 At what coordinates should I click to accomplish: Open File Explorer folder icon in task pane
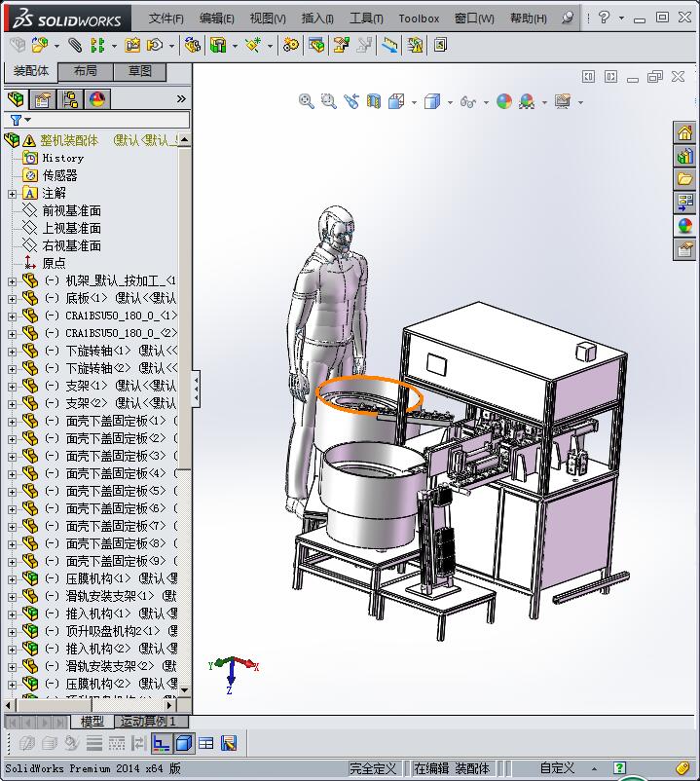684,179
